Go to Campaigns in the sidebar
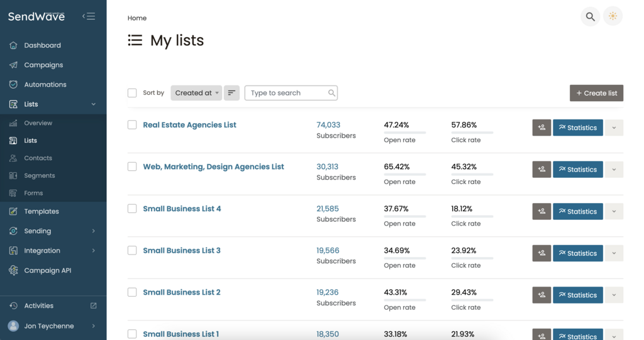Image resolution: width=644 pixels, height=340 pixels. click(x=43, y=65)
